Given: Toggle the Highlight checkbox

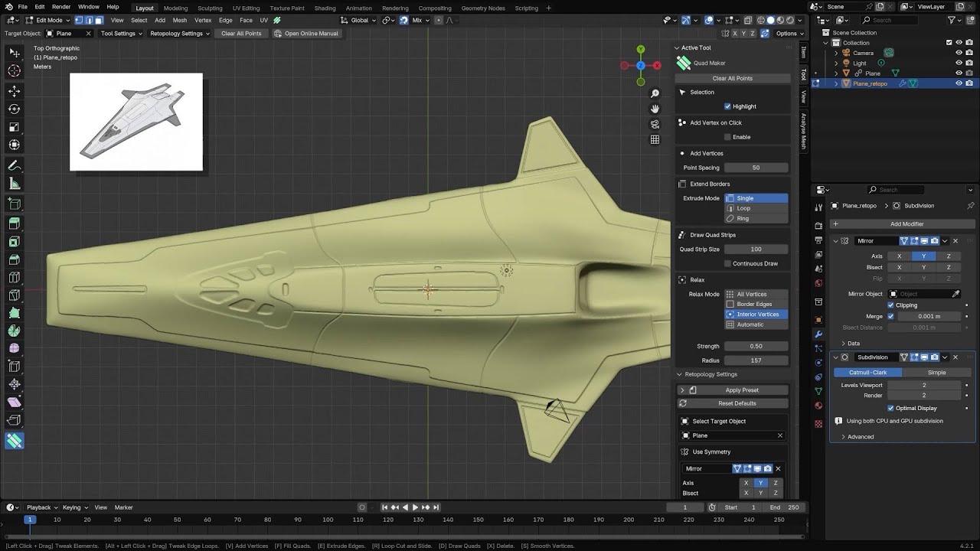Looking at the screenshot, I should coord(727,106).
